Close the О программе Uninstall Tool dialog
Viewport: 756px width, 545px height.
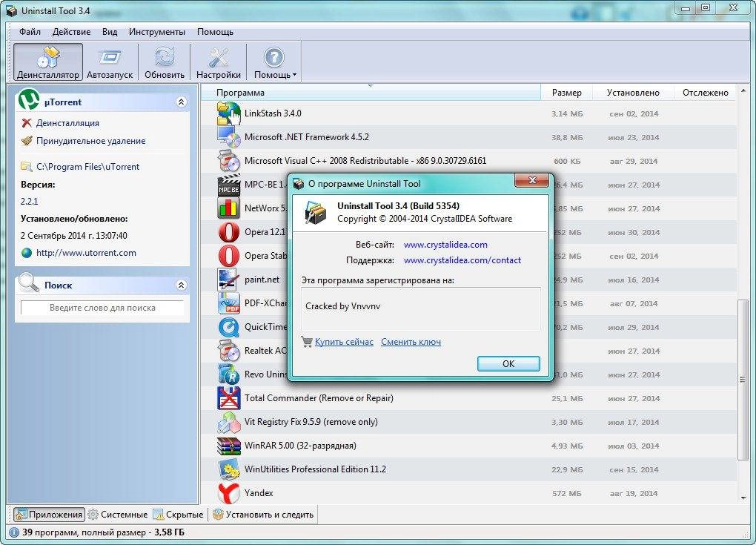coord(532,180)
